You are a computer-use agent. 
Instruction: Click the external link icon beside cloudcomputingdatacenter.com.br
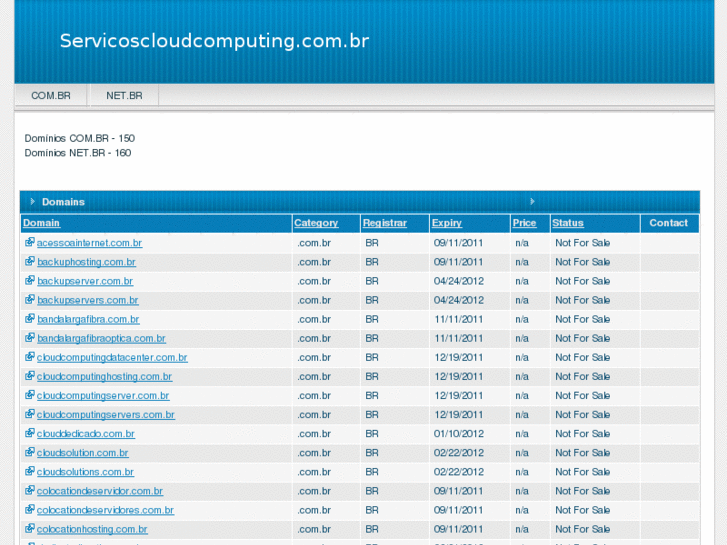point(30,357)
